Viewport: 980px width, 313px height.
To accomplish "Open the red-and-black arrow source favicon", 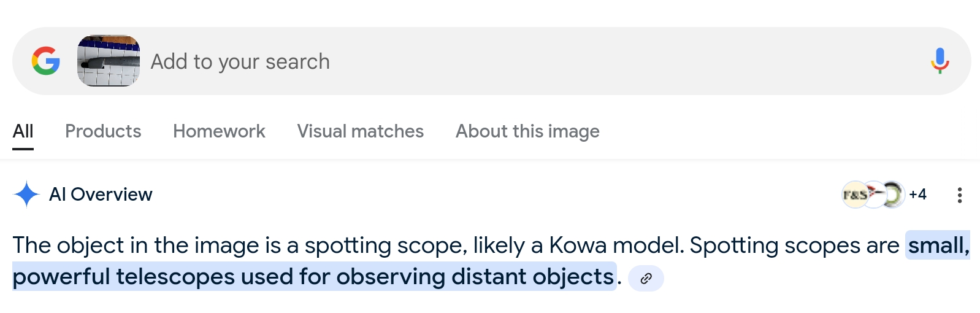I will pos(875,195).
